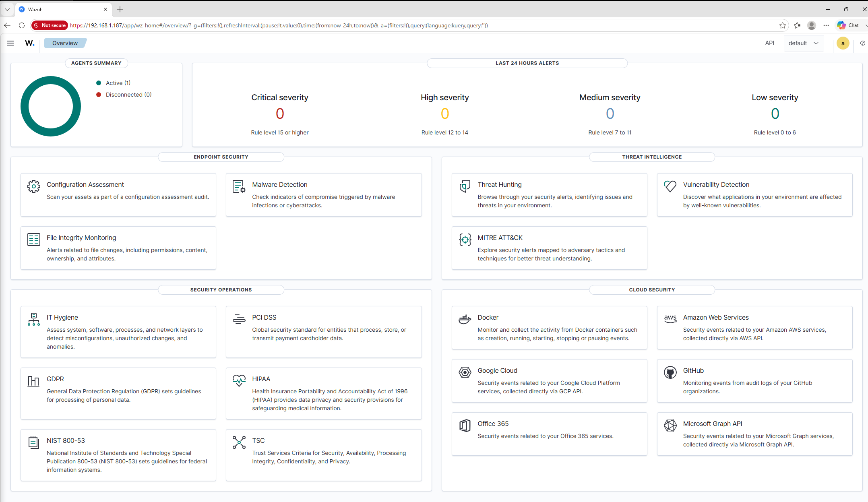Click the API label in the header
The height and width of the screenshot is (502, 868).
769,43
